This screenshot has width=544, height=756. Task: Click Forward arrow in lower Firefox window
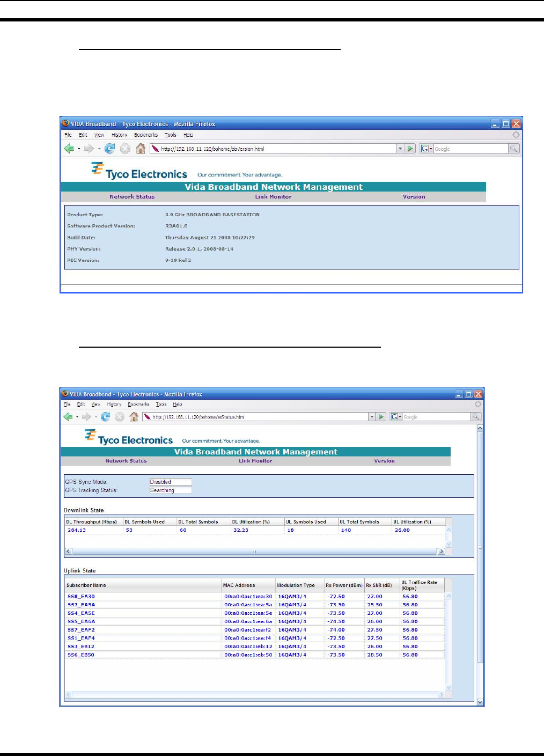[86, 417]
